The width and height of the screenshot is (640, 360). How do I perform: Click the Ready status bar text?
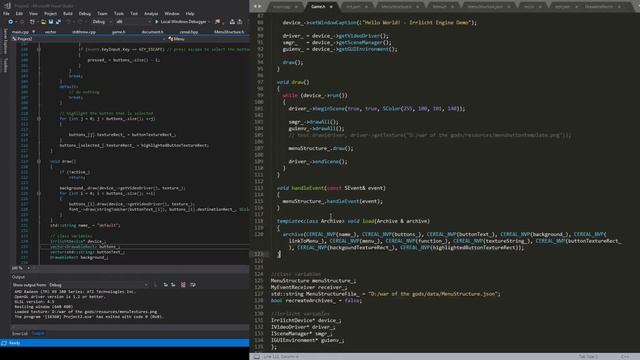click(14, 343)
